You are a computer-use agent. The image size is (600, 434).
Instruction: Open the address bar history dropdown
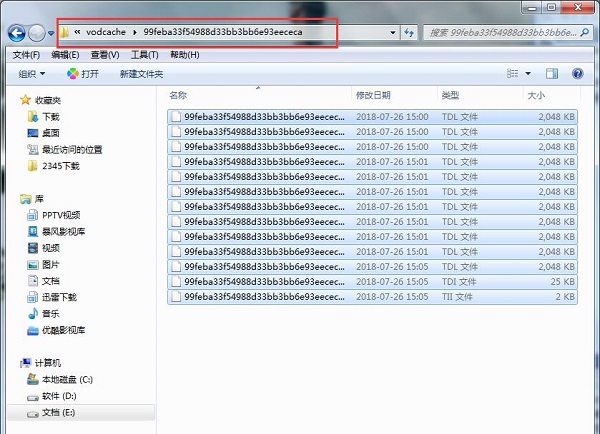coord(393,33)
